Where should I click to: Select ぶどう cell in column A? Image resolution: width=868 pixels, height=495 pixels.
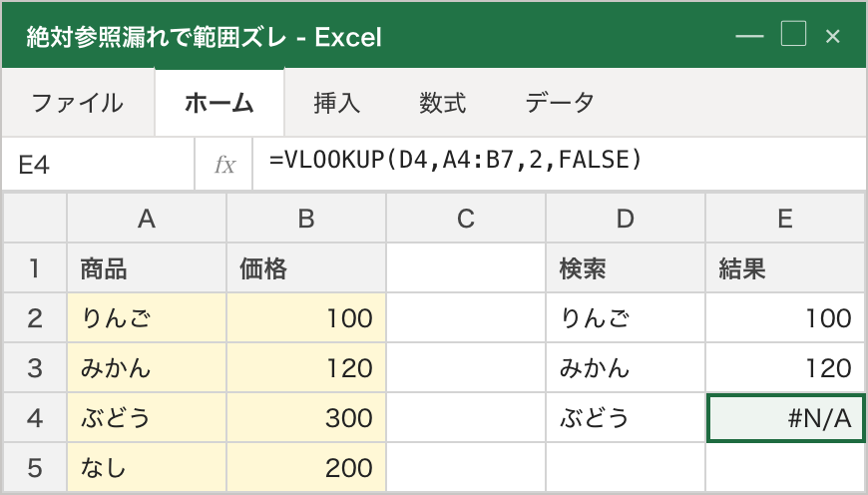(x=147, y=417)
